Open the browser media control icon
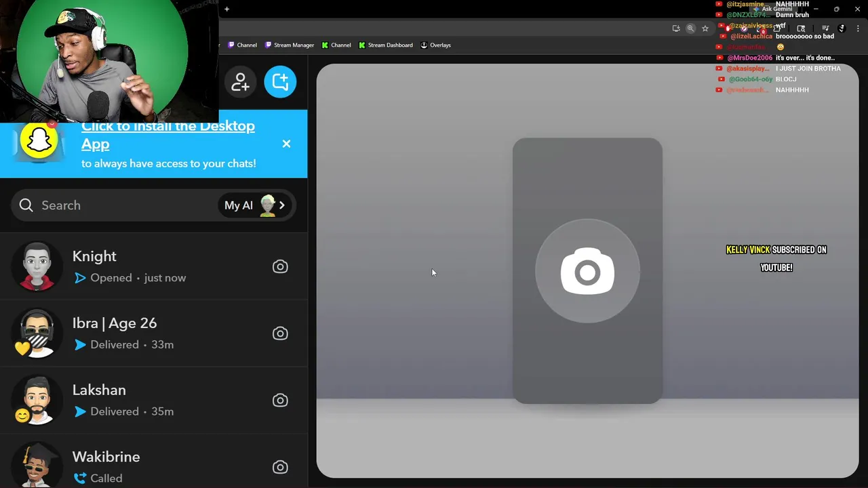This screenshot has width=868, height=488. coord(825,28)
